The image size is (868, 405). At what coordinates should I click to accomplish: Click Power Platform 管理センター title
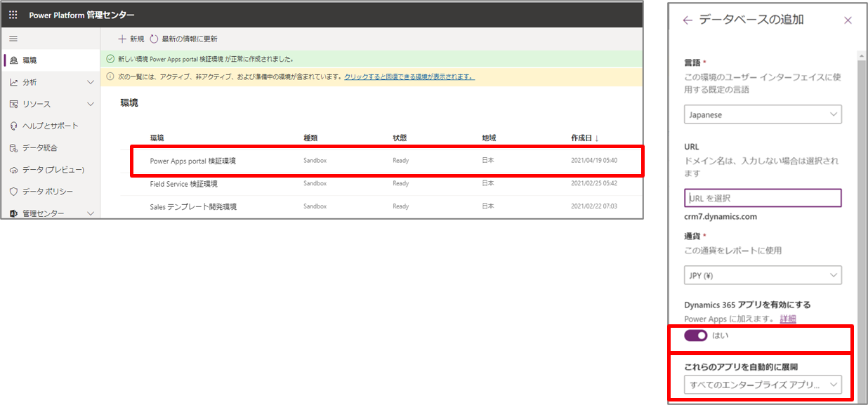pos(81,15)
